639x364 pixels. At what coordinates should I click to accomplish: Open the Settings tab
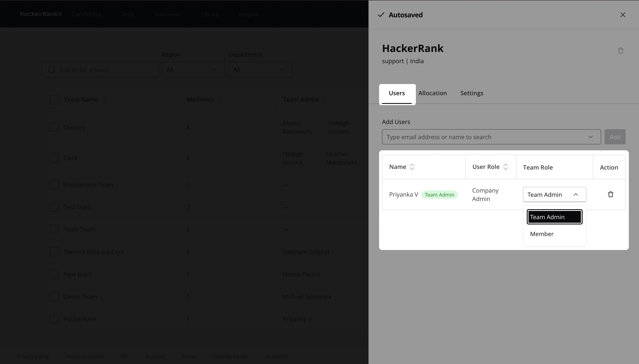(x=472, y=93)
